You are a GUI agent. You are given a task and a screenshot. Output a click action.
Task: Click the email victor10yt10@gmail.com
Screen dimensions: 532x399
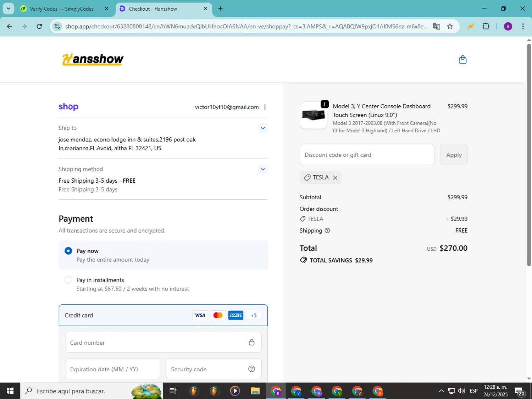(227, 107)
